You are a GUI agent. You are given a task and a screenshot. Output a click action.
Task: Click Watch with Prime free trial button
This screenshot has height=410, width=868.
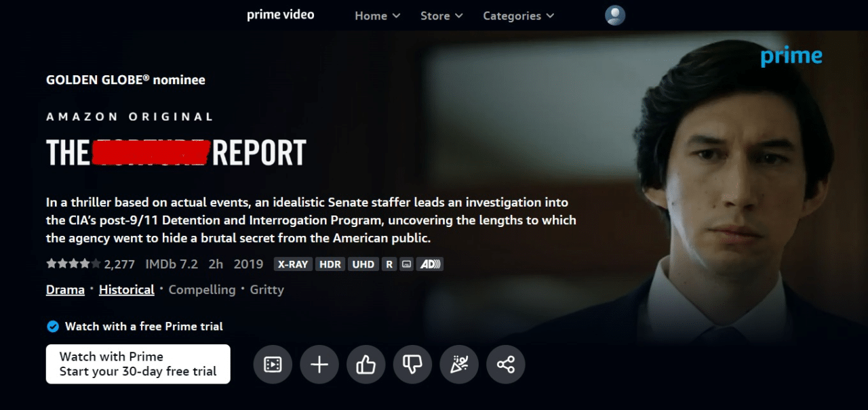click(138, 364)
